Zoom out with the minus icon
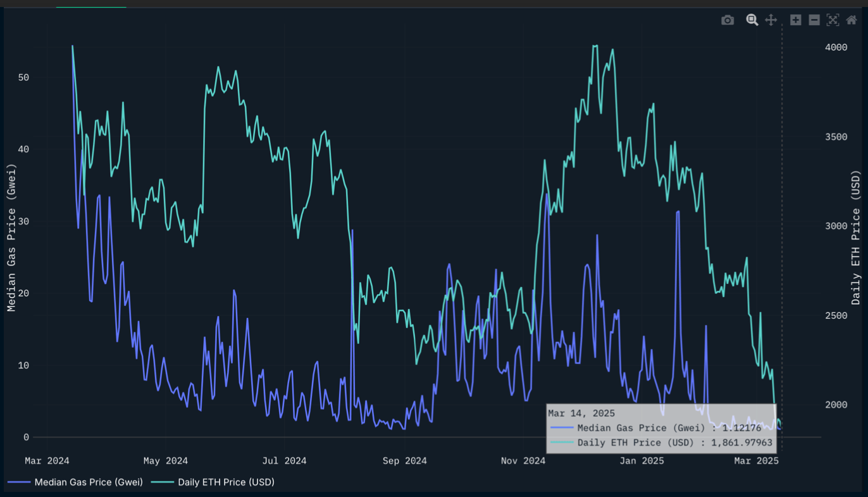 814,20
